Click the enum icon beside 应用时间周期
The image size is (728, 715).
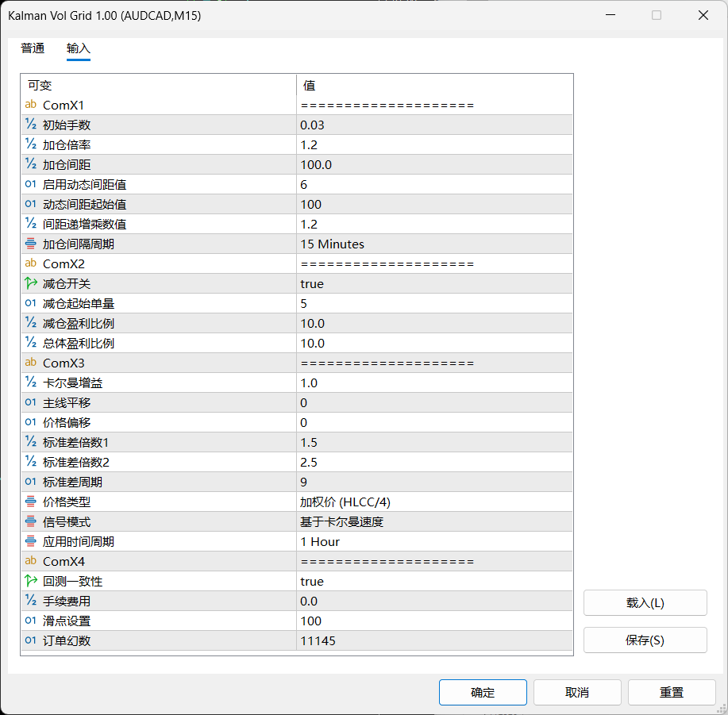[x=31, y=541]
